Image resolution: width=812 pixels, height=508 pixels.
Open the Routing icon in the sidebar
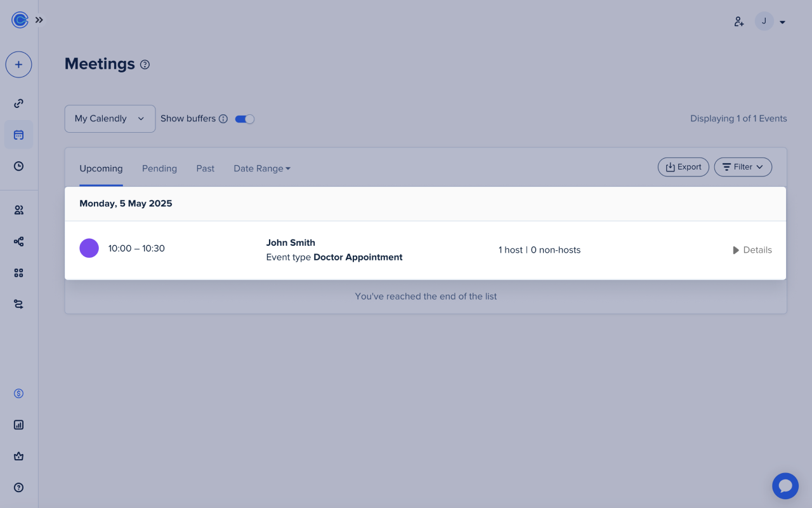coord(18,304)
